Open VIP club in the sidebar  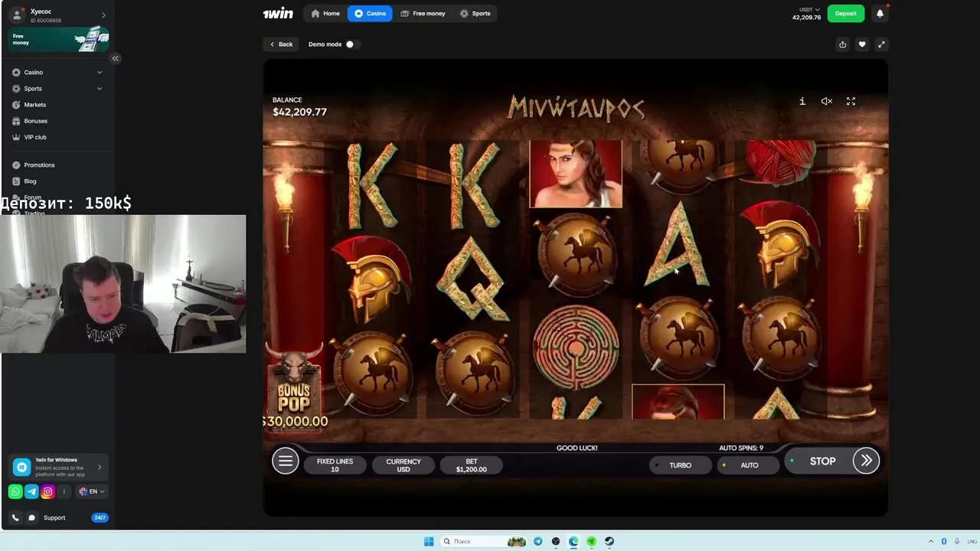(35, 137)
